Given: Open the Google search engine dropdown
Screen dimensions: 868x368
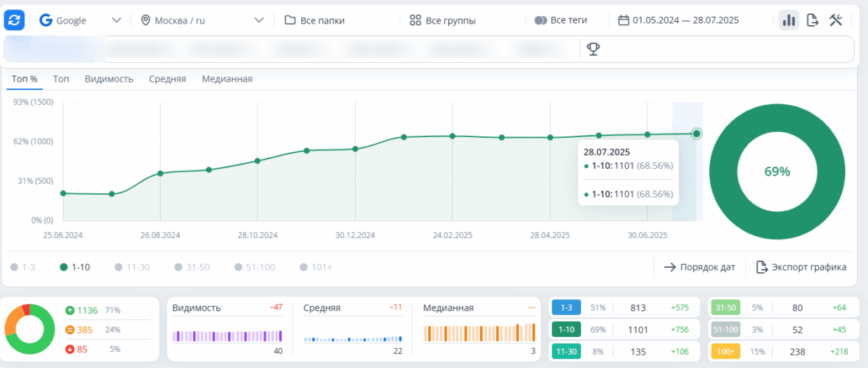Looking at the screenshot, I should (x=80, y=20).
